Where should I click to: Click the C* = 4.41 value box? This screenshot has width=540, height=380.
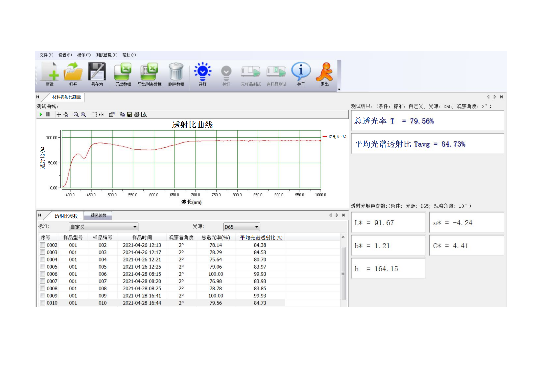(467, 246)
